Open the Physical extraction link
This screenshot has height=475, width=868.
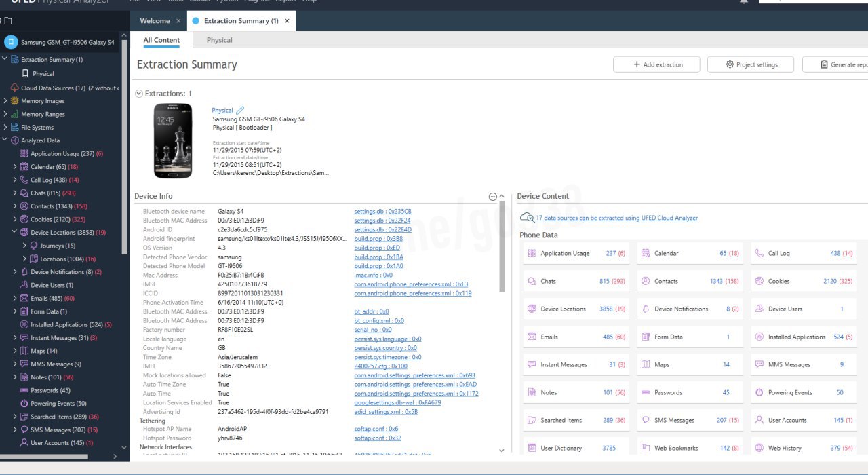click(x=222, y=110)
